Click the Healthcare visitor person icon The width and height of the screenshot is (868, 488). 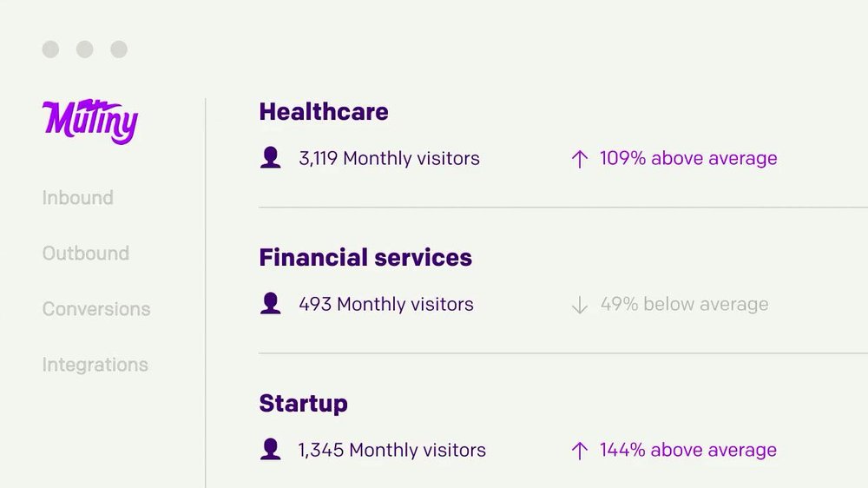(270, 158)
